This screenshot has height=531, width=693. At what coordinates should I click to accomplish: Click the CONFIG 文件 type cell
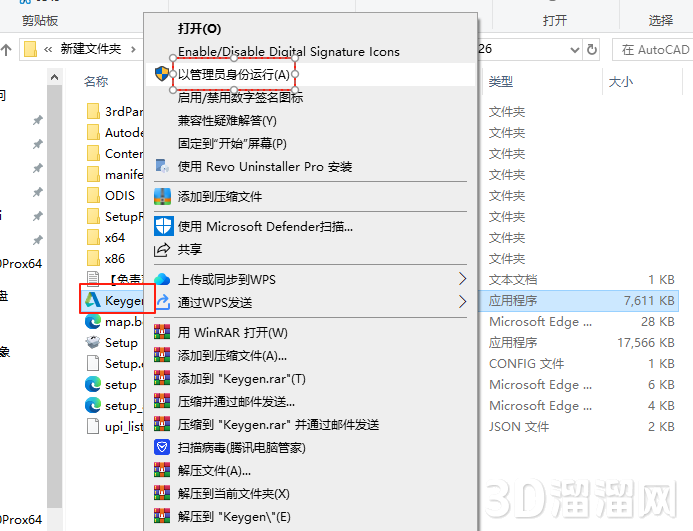526,363
